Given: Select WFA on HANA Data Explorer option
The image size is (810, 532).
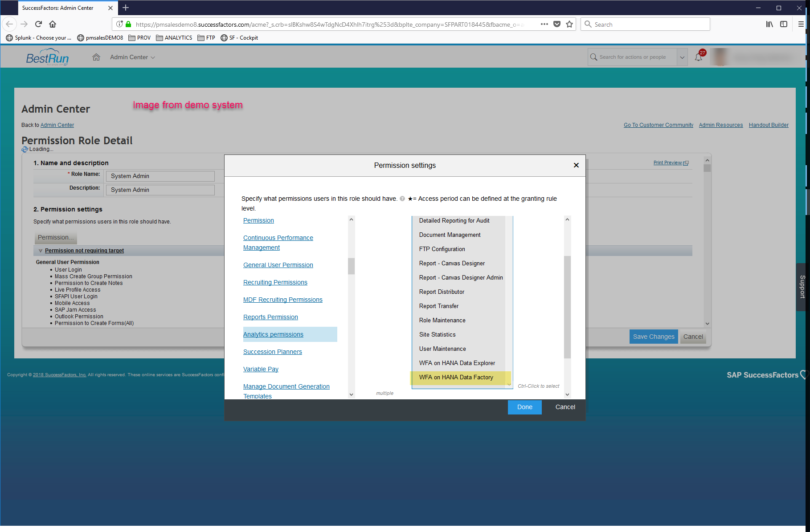Looking at the screenshot, I should click(459, 363).
